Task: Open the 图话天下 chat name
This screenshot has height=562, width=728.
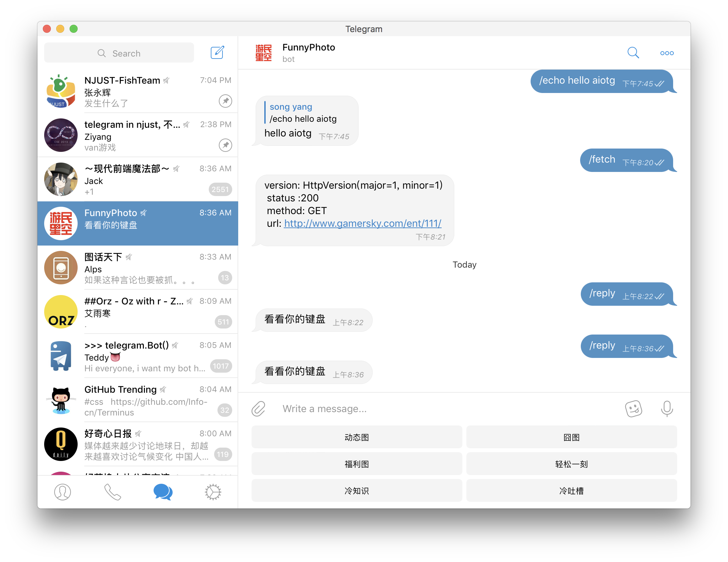Action: point(103,257)
